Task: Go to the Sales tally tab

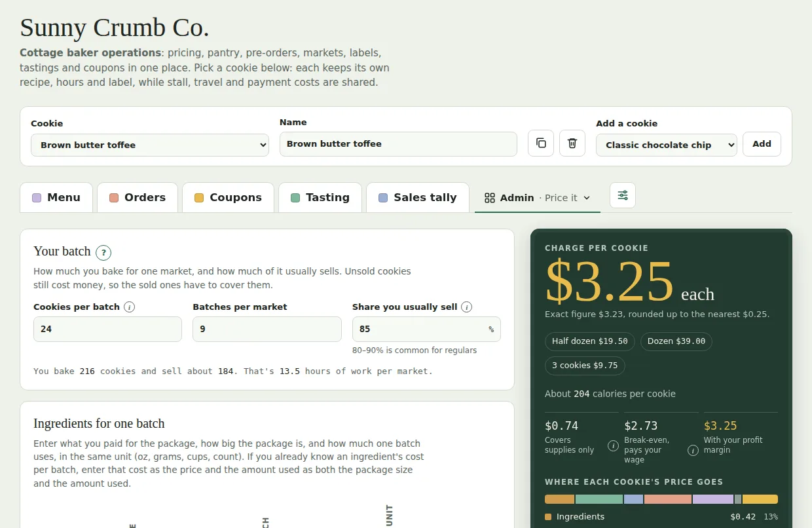Action: coord(418,197)
